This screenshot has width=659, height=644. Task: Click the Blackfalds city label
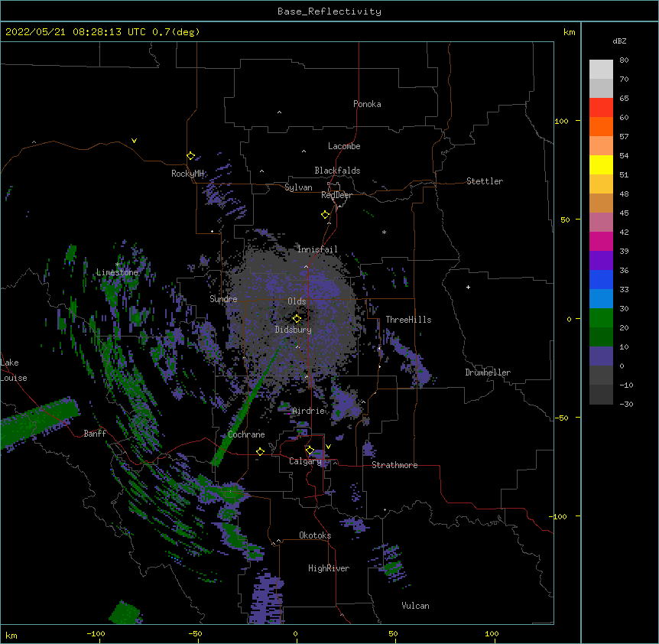(337, 171)
